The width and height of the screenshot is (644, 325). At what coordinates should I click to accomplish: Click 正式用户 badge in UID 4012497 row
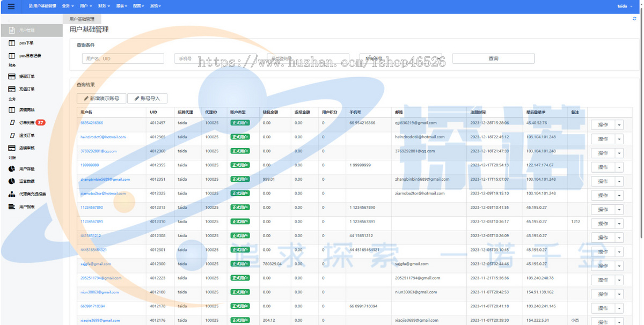(240, 123)
